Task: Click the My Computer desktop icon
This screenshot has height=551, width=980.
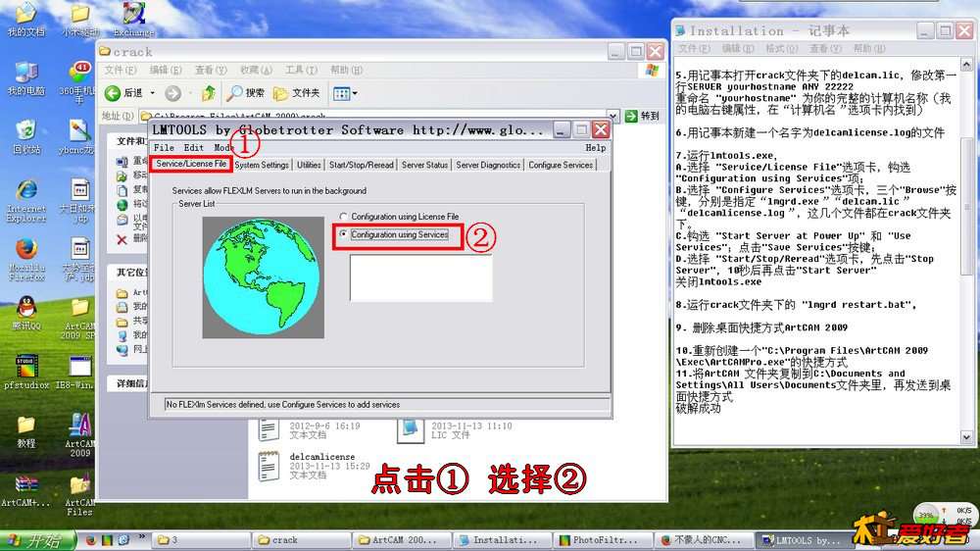Action: [x=25, y=78]
